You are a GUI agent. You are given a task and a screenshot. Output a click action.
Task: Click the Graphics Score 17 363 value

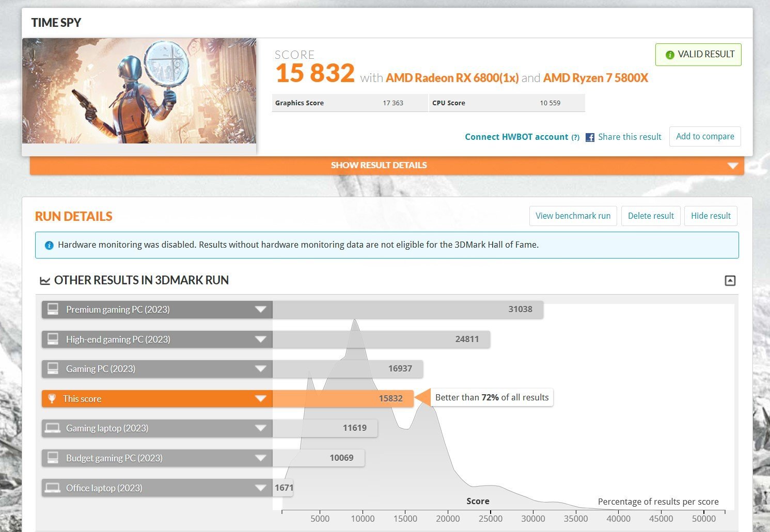[x=393, y=103]
